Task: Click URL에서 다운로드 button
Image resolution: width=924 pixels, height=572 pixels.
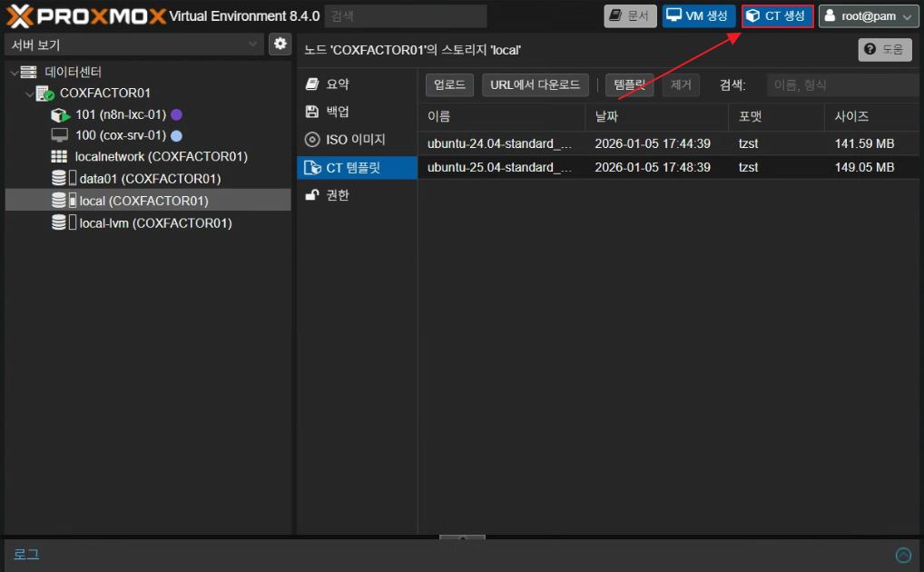Action: click(536, 84)
